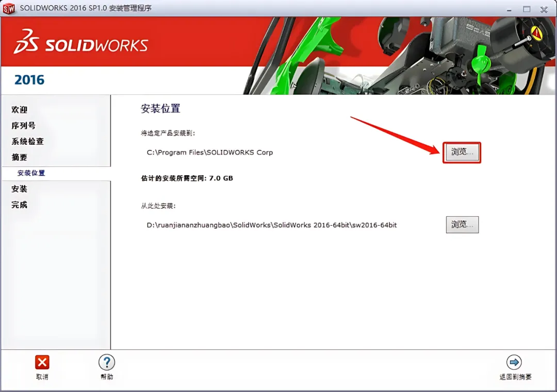Click the SOLIDWORKS logo in banner

81,42
